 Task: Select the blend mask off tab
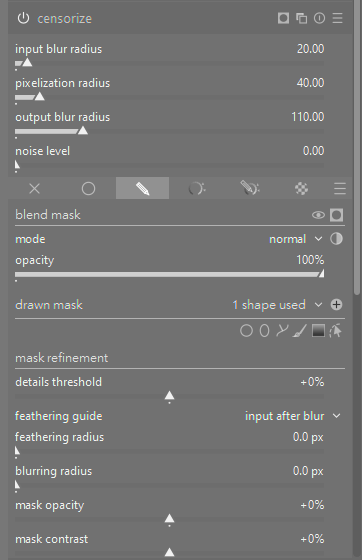(35, 188)
